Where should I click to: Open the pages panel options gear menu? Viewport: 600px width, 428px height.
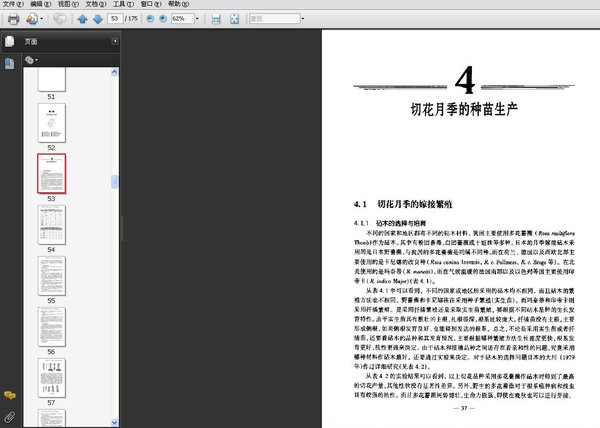click(x=31, y=60)
